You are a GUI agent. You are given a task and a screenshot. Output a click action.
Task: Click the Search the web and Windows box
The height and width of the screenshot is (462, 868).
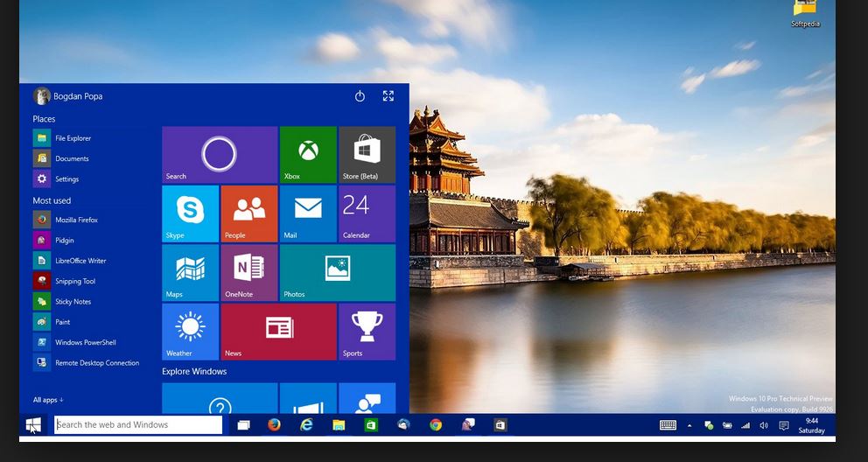coord(138,425)
